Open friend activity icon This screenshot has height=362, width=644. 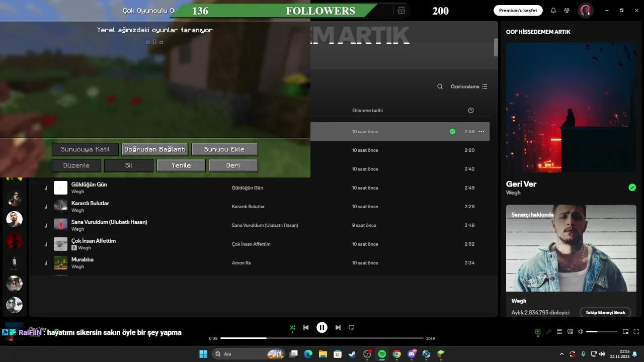coord(567,11)
